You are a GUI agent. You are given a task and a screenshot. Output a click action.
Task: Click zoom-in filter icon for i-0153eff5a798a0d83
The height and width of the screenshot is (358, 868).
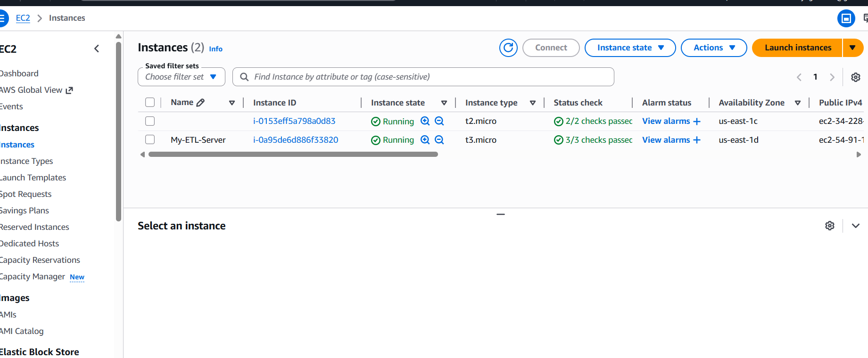[x=425, y=121]
